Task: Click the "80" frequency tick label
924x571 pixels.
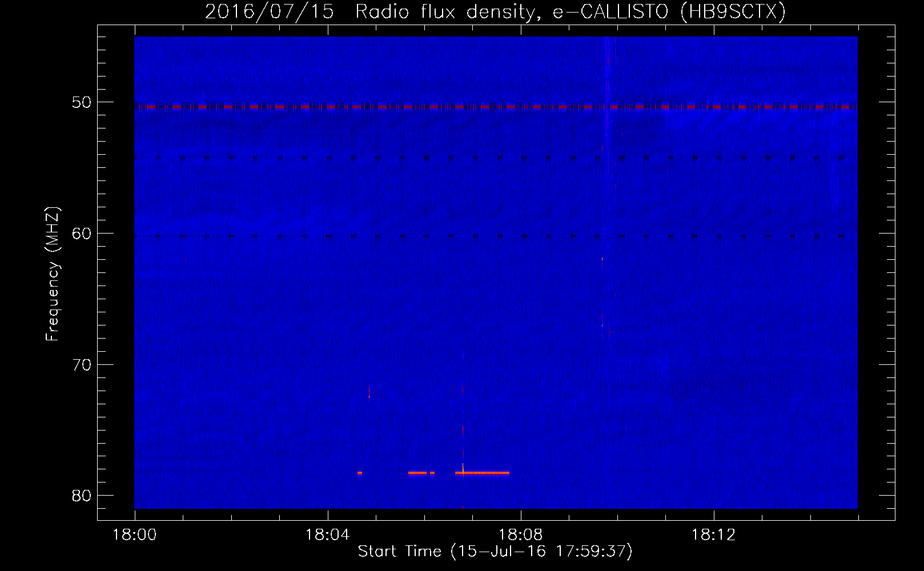Action: [82, 496]
